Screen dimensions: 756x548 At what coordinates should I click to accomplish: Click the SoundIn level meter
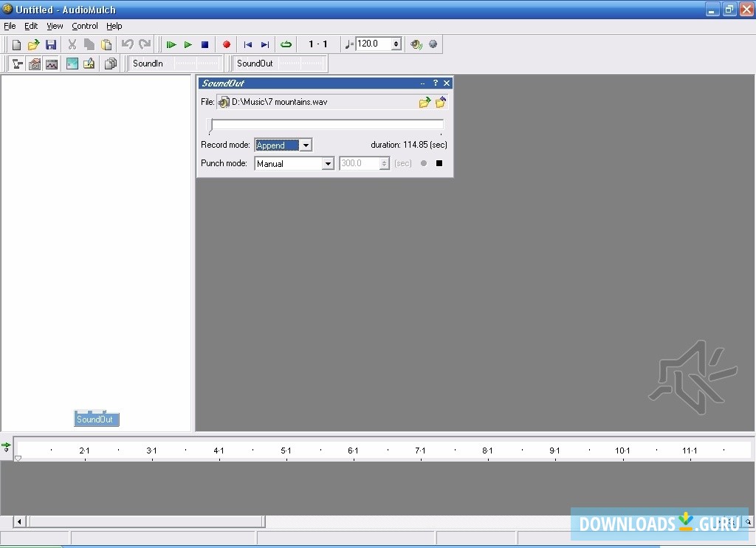(196, 64)
